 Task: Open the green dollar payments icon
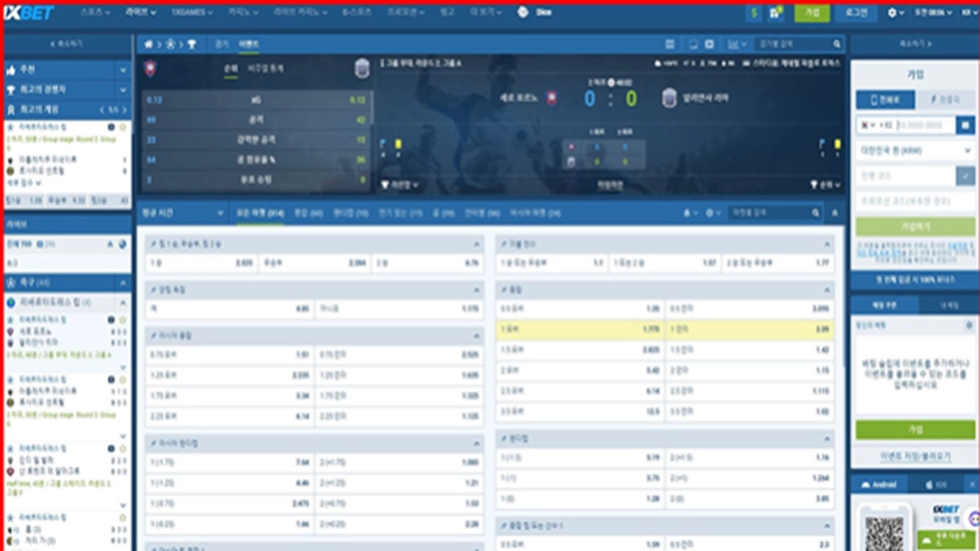(753, 13)
